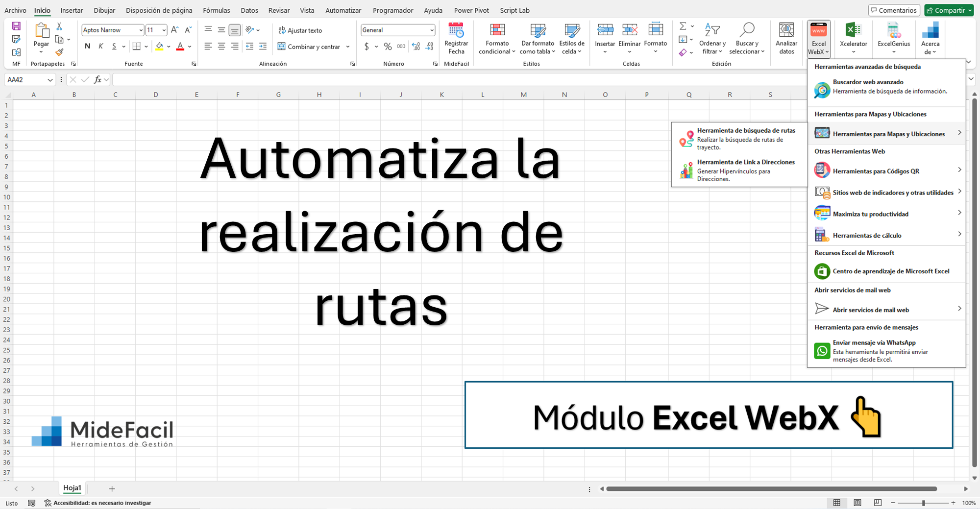Click Buscar y seleccionar magnifier icon
980x509 pixels.
coord(747,30)
